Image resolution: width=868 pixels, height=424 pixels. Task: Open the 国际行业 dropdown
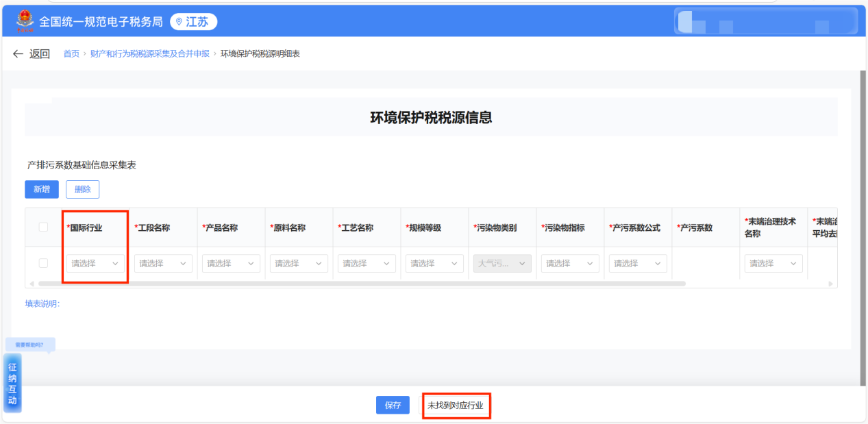[x=95, y=263]
